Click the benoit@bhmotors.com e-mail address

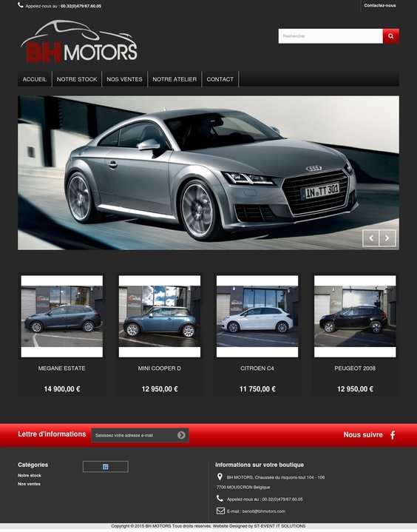click(x=264, y=511)
